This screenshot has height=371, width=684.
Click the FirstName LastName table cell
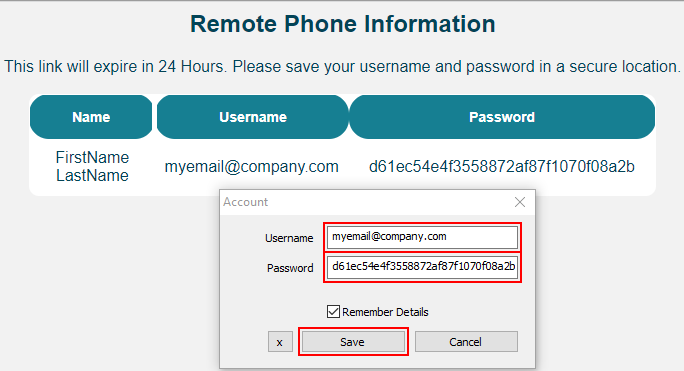[92, 166]
